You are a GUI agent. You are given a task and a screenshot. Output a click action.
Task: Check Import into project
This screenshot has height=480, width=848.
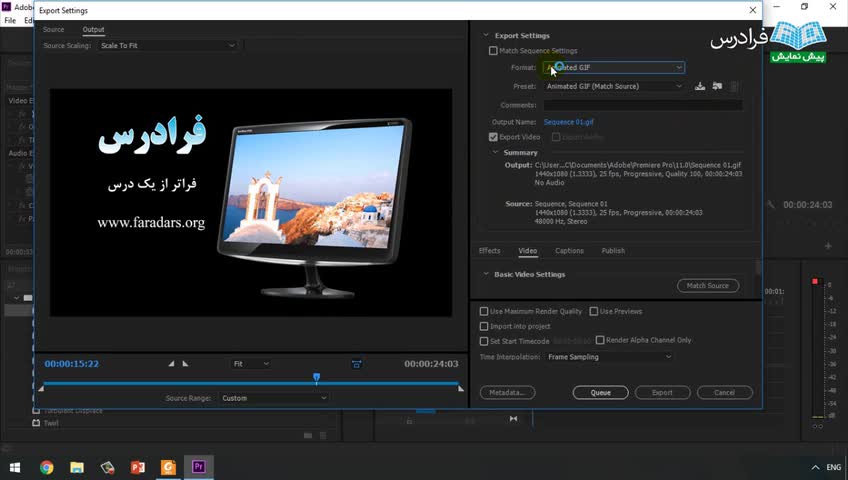(x=484, y=326)
